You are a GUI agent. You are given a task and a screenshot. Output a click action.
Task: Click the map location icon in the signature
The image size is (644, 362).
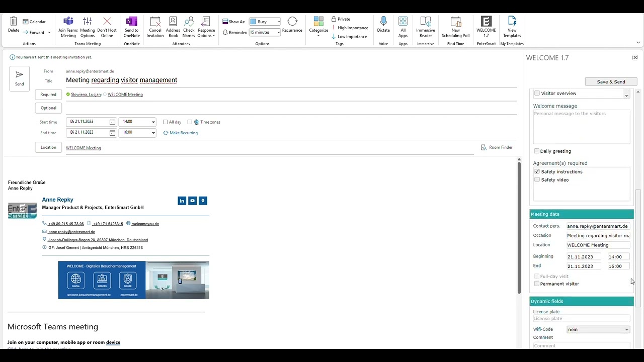[203, 201]
